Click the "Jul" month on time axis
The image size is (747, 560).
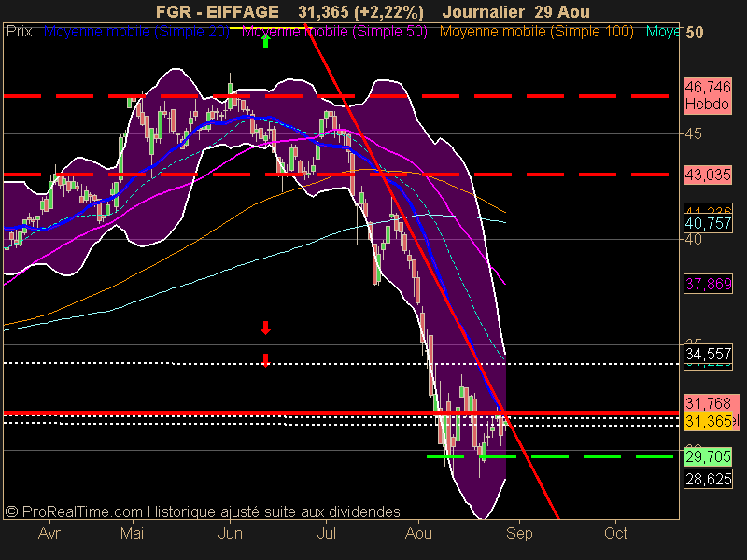click(x=326, y=533)
